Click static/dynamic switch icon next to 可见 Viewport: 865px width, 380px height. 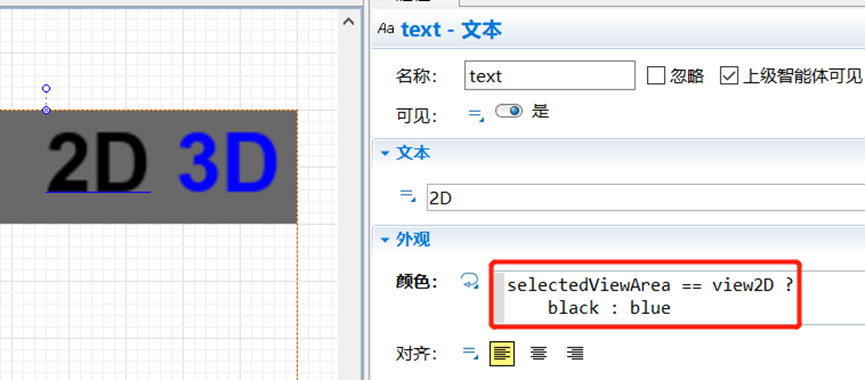coord(476,114)
